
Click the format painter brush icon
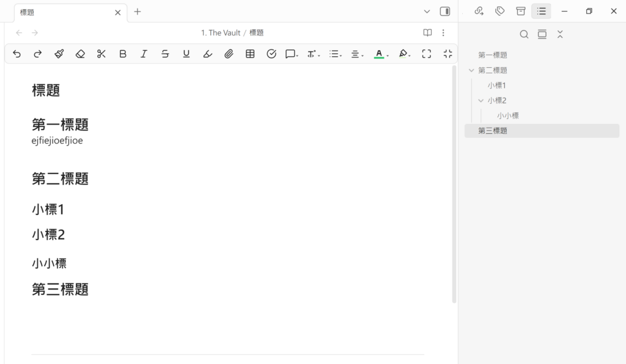click(x=59, y=54)
